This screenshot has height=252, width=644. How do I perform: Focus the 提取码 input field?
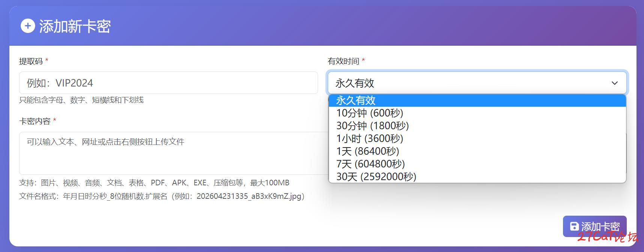pyautogui.click(x=168, y=83)
